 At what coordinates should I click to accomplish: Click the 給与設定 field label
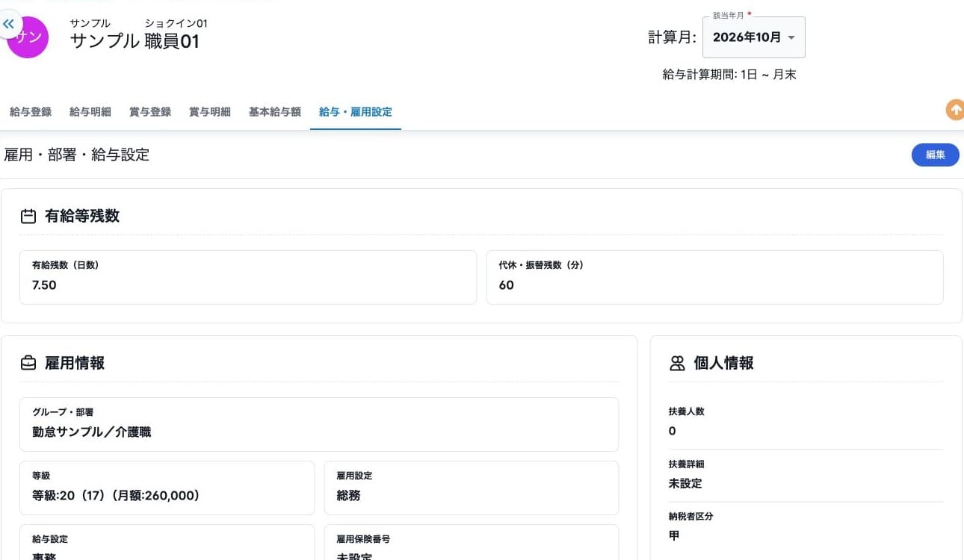50,539
